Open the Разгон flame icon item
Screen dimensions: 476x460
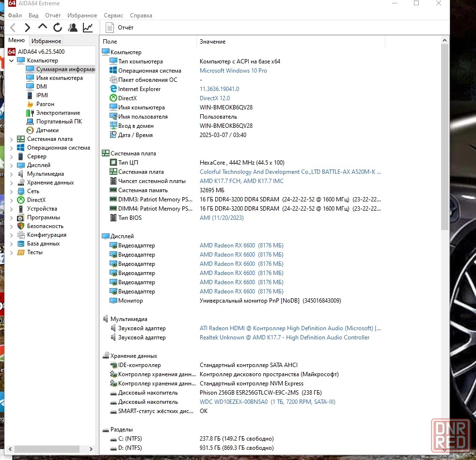coord(30,104)
